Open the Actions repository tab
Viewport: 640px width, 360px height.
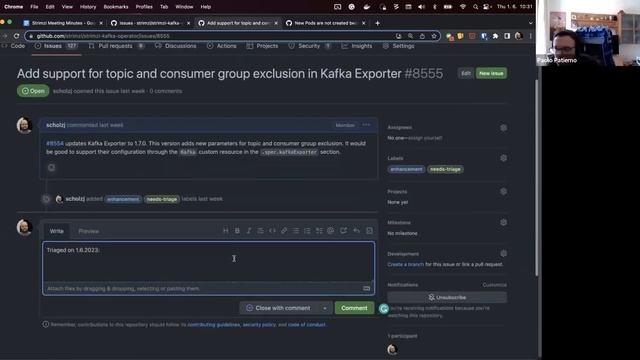pyautogui.click(x=222, y=46)
